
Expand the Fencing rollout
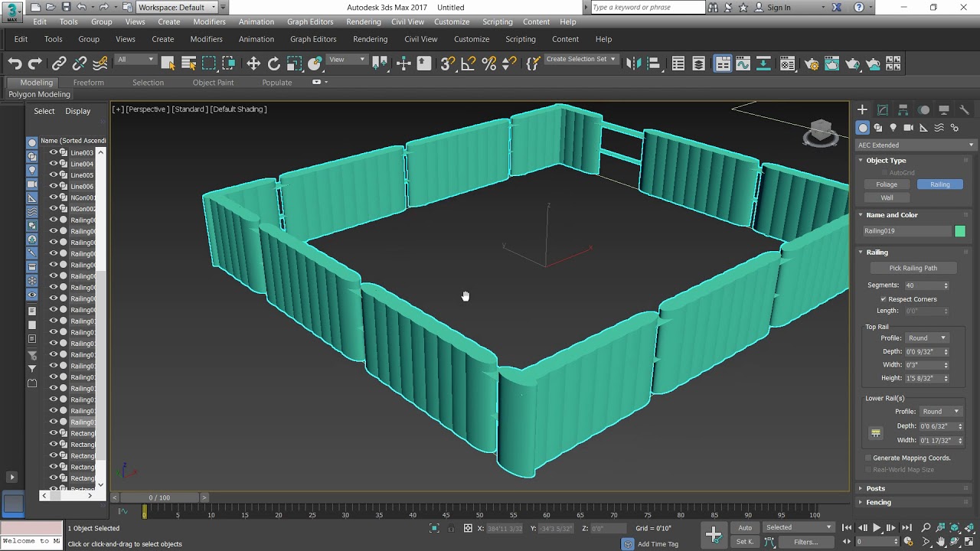click(878, 502)
